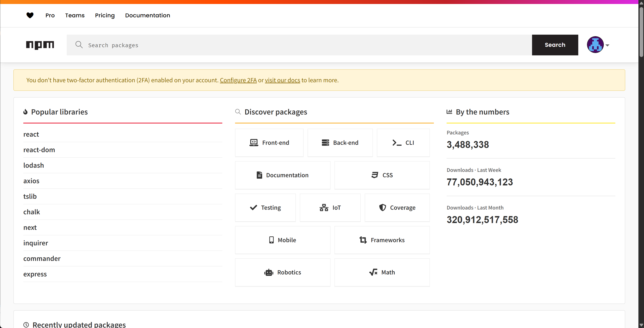Click the black Search button
644x328 pixels.
coord(555,45)
